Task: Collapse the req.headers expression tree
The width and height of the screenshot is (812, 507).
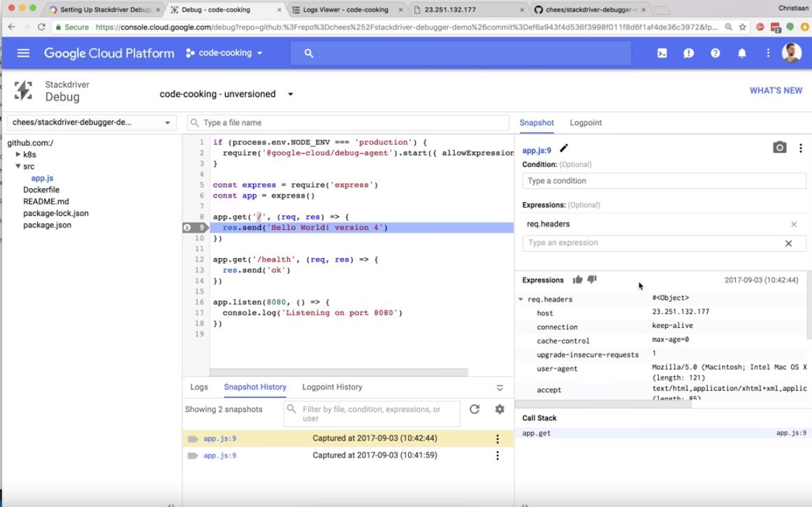Action: tap(521, 299)
